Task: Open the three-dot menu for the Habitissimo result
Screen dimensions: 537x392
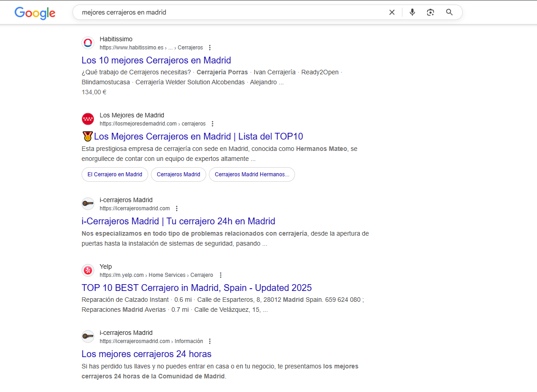Action: 210,48
